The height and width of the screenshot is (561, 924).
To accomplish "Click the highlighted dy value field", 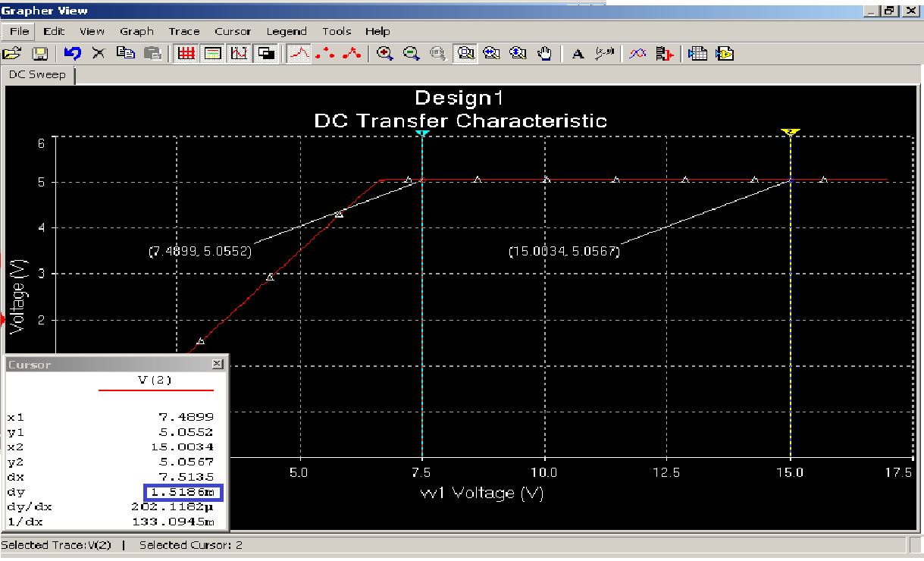I will (183, 493).
